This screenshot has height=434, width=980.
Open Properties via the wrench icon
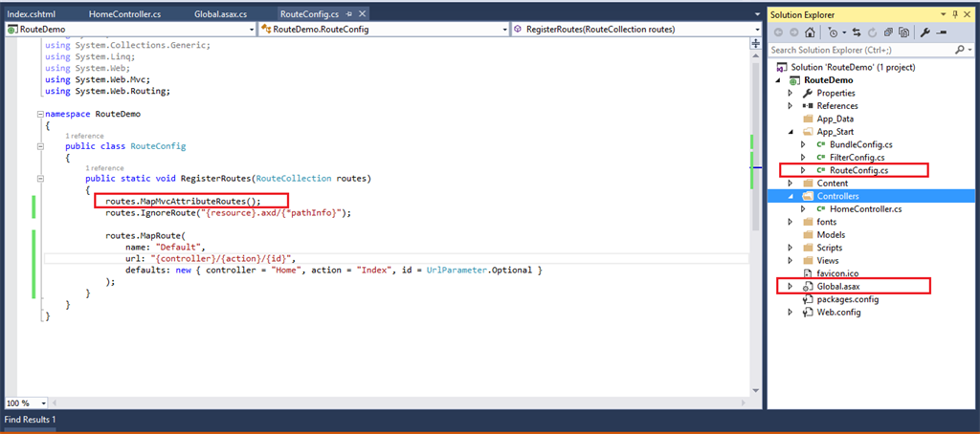coord(926,33)
